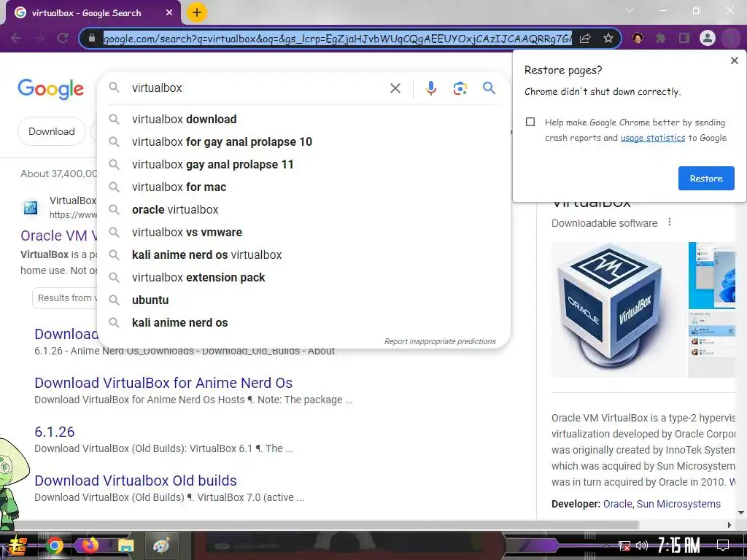Search by image with Lens icon

point(460,88)
